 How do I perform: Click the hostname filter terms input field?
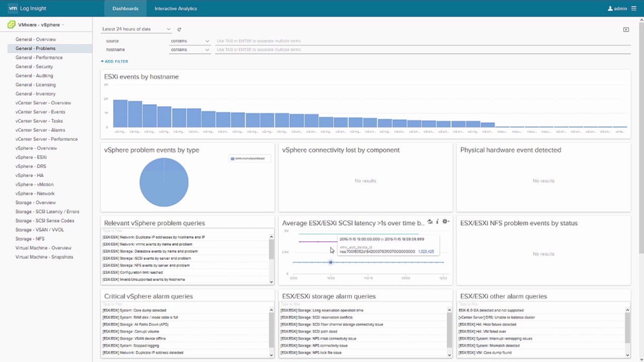423,50
